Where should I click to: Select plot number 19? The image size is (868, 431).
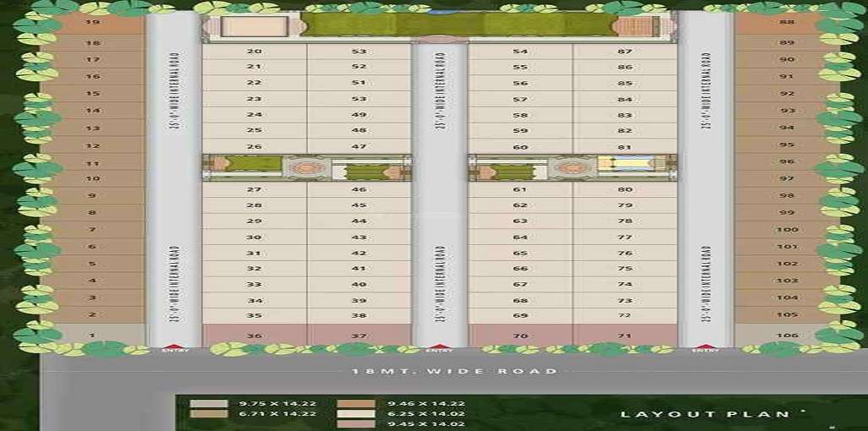(92, 21)
